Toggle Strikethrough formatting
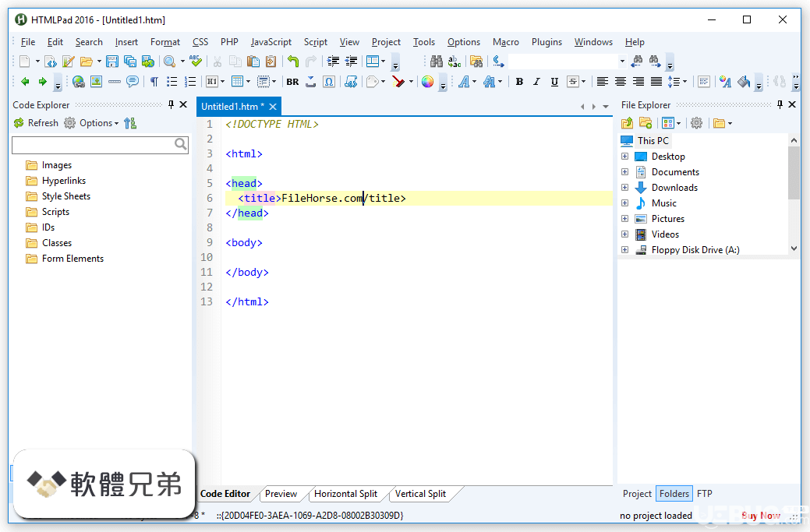This screenshot has width=810, height=532. point(572,82)
